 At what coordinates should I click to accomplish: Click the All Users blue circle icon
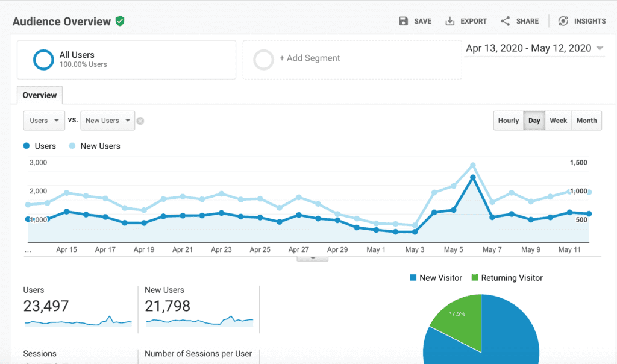point(43,60)
